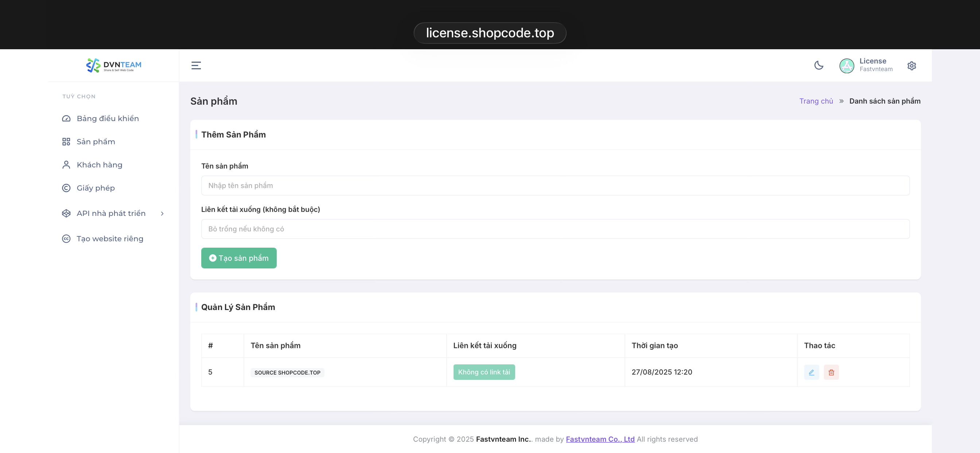Switch to dark mode moon icon
This screenshot has height=453, width=980.
pos(819,66)
